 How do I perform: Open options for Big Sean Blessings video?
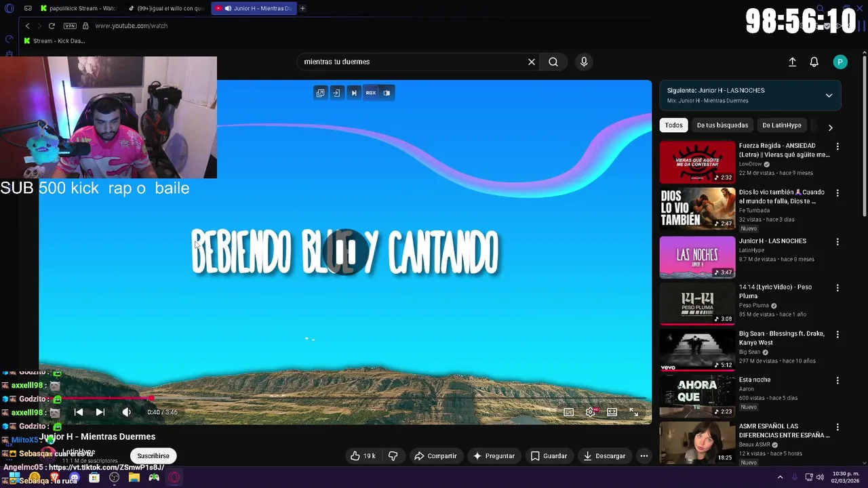point(837,335)
